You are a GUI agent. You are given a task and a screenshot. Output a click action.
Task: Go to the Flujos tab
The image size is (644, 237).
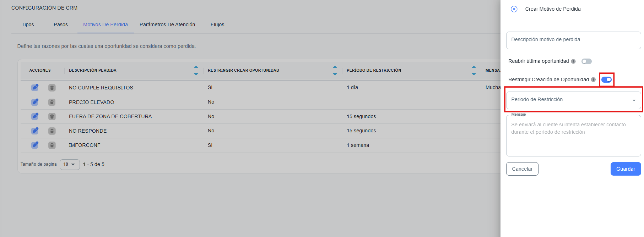217,24
